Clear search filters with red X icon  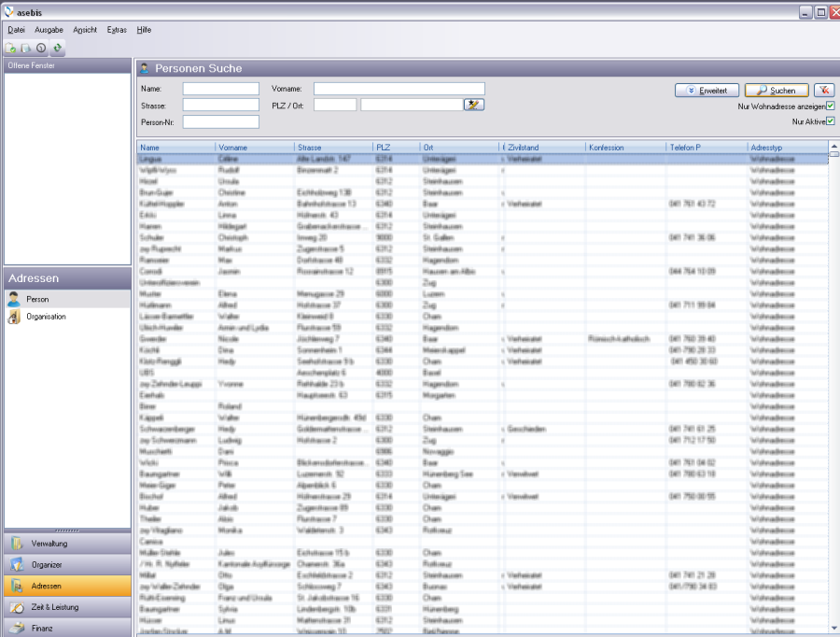824,91
